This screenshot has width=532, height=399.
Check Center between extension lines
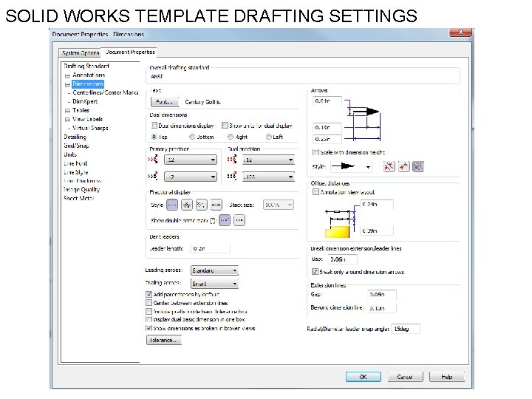pyautogui.click(x=149, y=303)
